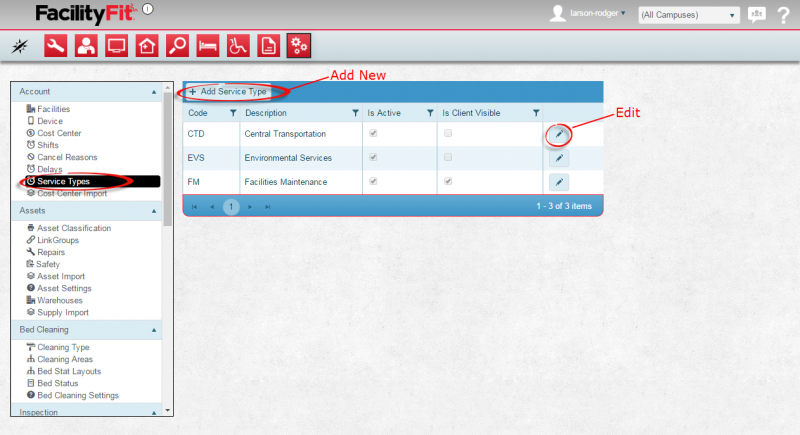Click Add Service Type button
The width and height of the screenshot is (800, 435).
pos(228,92)
